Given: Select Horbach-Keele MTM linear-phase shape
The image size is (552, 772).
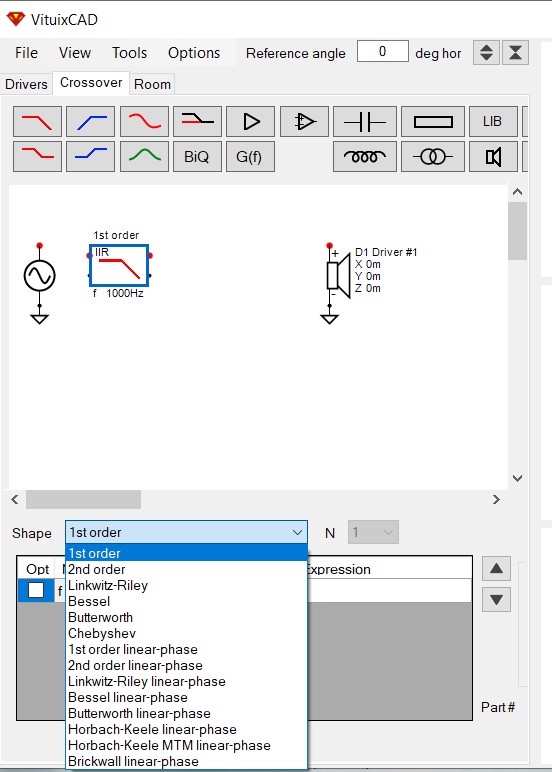Looking at the screenshot, I should 187,745.
